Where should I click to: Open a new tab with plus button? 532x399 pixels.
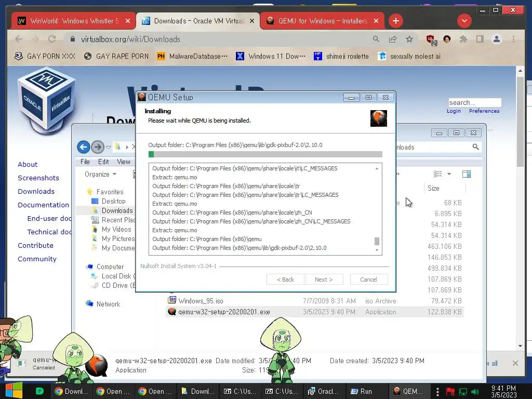pos(395,21)
